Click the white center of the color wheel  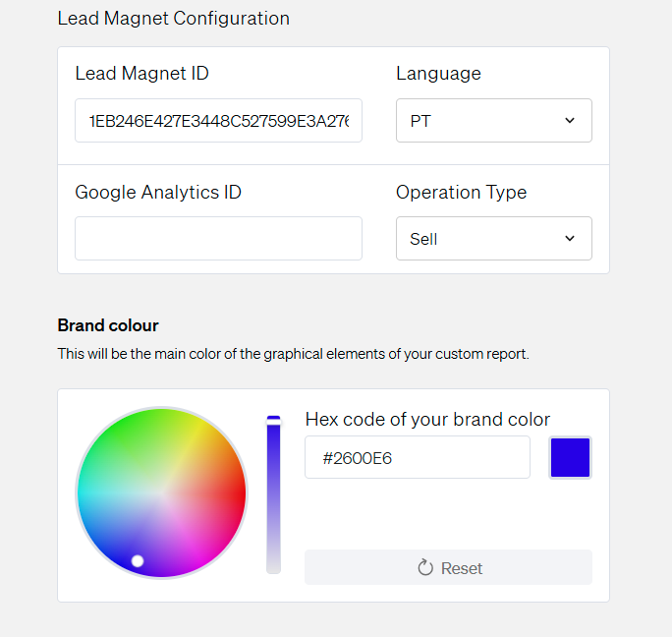tap(161, 492)
